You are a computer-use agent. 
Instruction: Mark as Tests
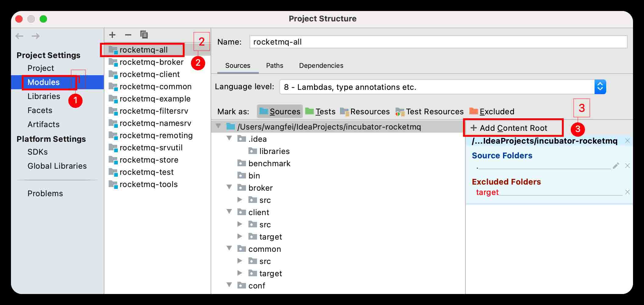(x=320, y=112)
